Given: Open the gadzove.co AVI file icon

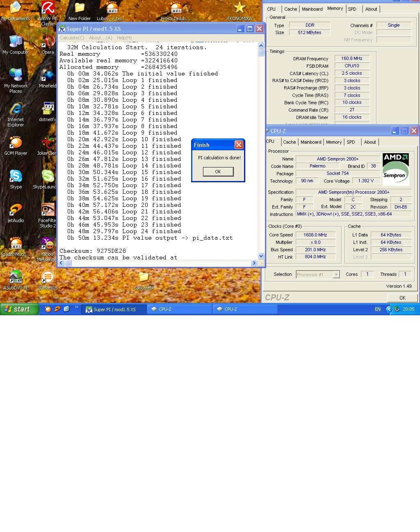Looking at the screenshot, I should click(x=16, y=246).
